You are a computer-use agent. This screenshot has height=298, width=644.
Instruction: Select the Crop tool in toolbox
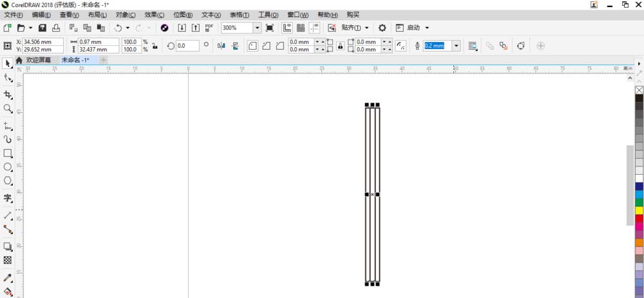click(x=7, y=94)
